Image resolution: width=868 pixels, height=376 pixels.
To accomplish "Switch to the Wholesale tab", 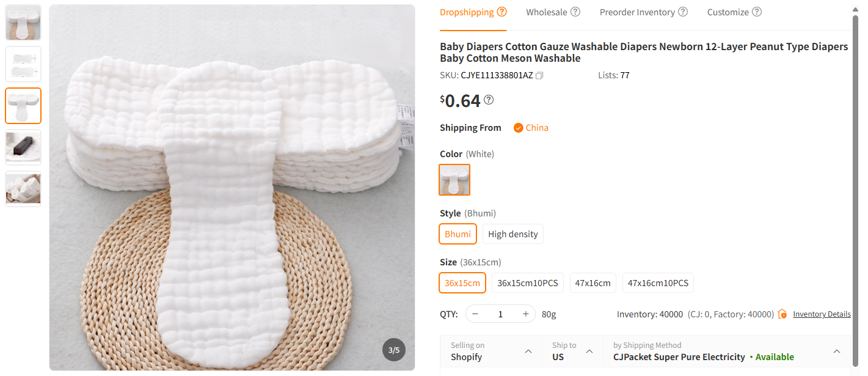I will click(547, 12).
